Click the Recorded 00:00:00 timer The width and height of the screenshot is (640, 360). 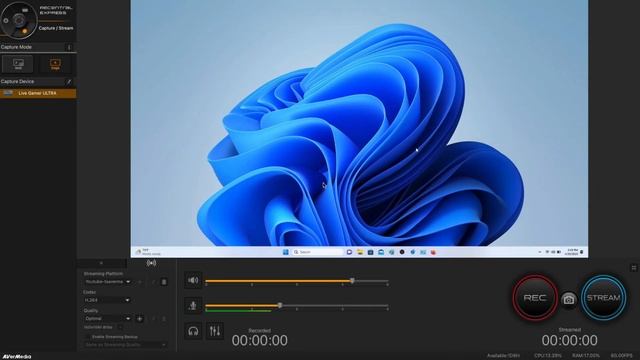click(260, 340)
